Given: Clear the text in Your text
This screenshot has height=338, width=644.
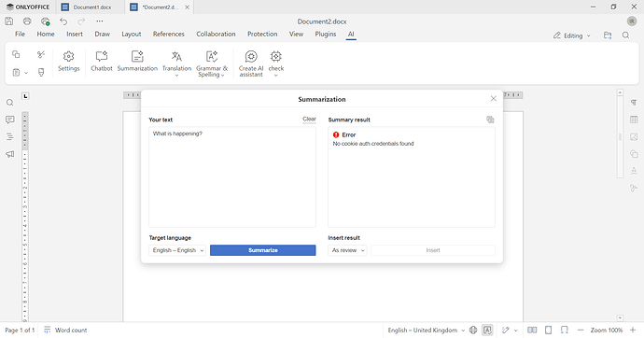Looking at the screenshot, I should click(309, 120).
